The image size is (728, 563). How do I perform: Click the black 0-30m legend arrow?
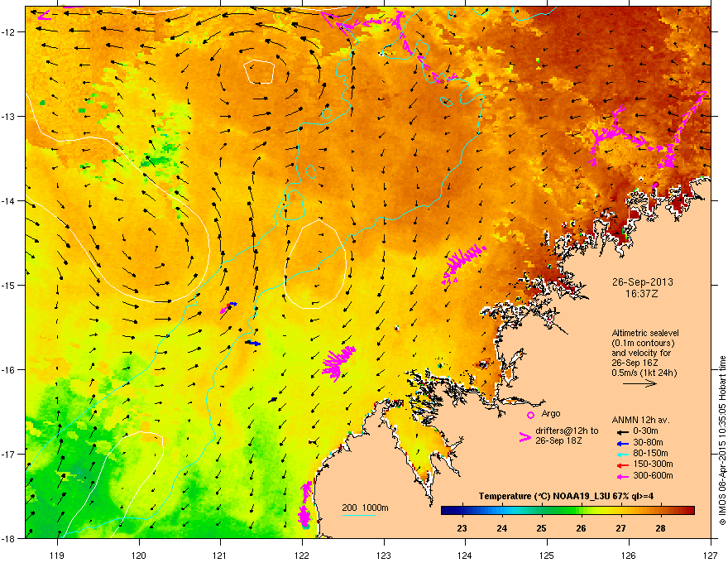[621, 432]
